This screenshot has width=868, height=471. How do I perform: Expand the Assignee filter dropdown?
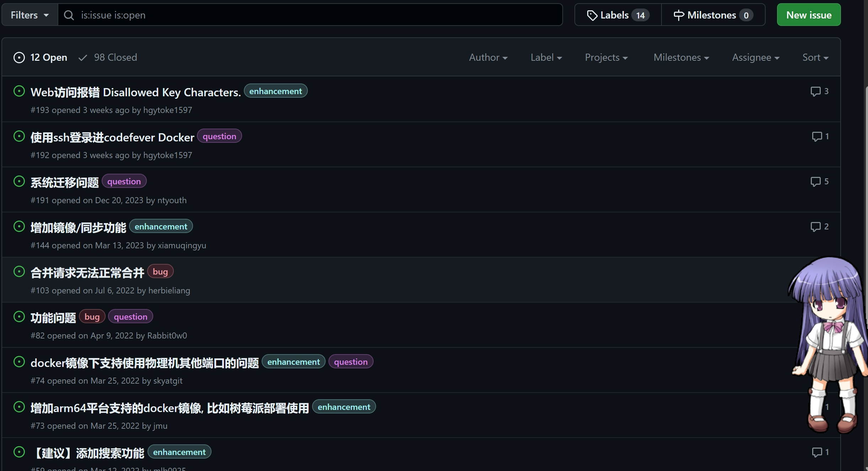tap(756, 57)
